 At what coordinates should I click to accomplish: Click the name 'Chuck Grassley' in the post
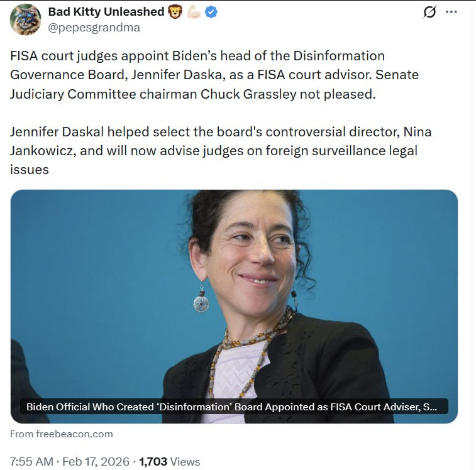point(248,94)
